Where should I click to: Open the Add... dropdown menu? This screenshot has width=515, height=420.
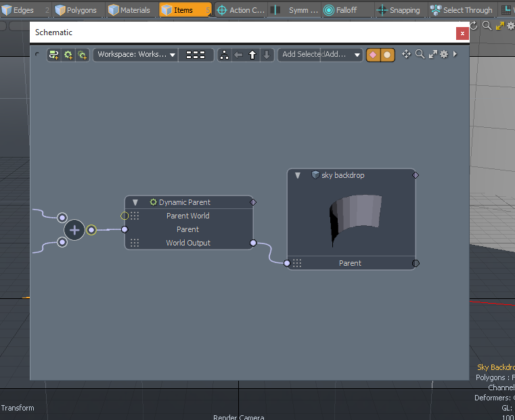[x=342, y=55]
